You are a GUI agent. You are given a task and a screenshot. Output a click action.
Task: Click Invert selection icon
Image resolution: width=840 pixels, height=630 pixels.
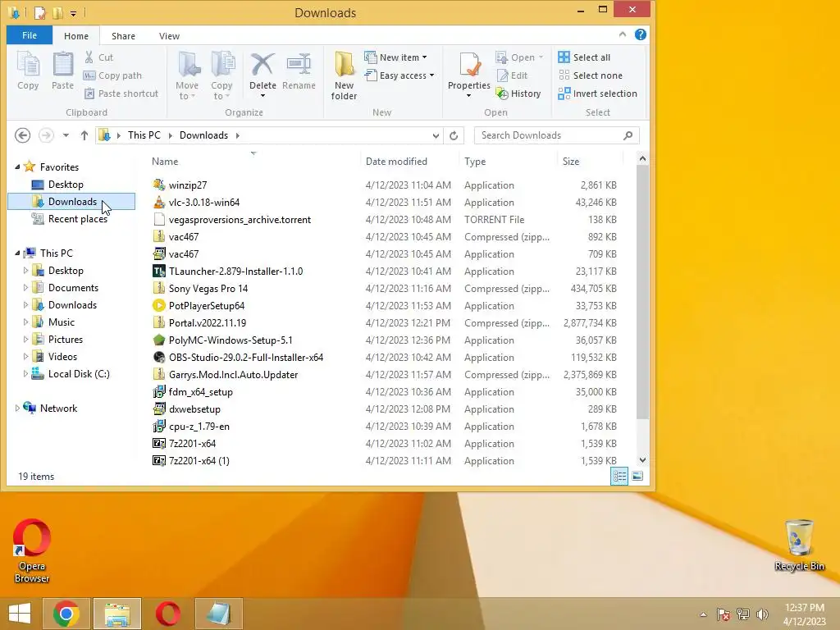(564, 94)
